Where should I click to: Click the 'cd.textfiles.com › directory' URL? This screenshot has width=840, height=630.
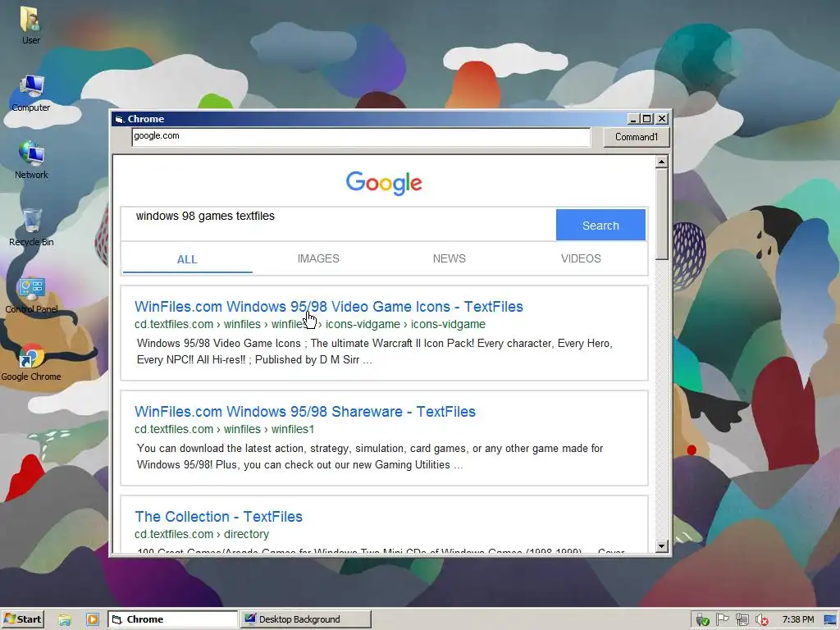[x=202, y=534]
